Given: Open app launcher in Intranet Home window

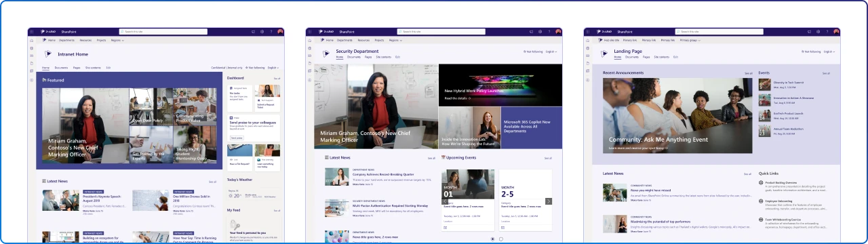Looking at the screenshot, I should tap(31, 31).
